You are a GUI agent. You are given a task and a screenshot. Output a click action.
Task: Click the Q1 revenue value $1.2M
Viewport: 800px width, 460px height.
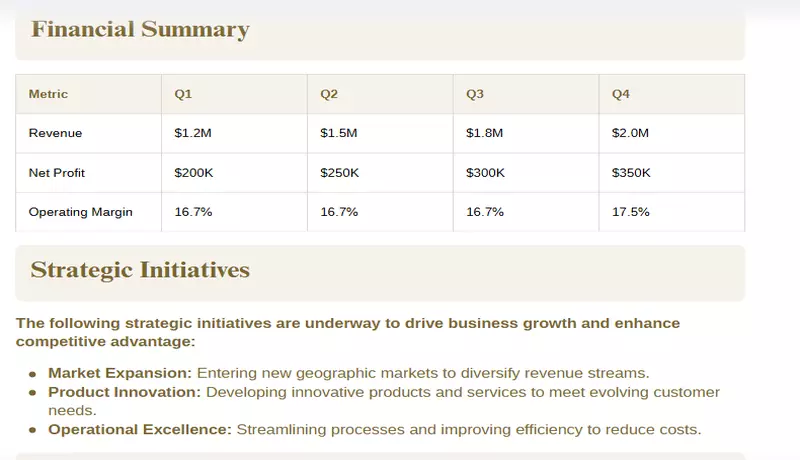pos(193,133)
